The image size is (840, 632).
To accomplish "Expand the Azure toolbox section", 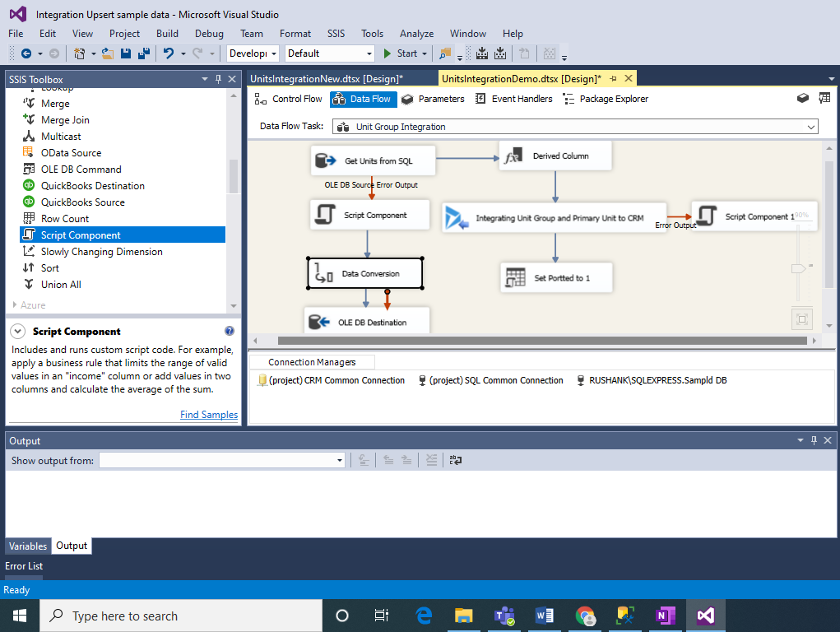I will pos(15,304).
